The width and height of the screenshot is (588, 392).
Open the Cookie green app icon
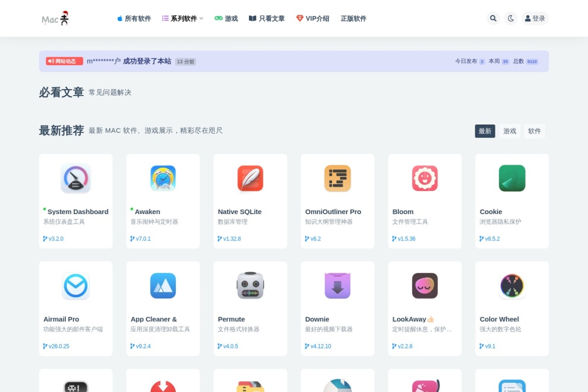coord(512,178)
